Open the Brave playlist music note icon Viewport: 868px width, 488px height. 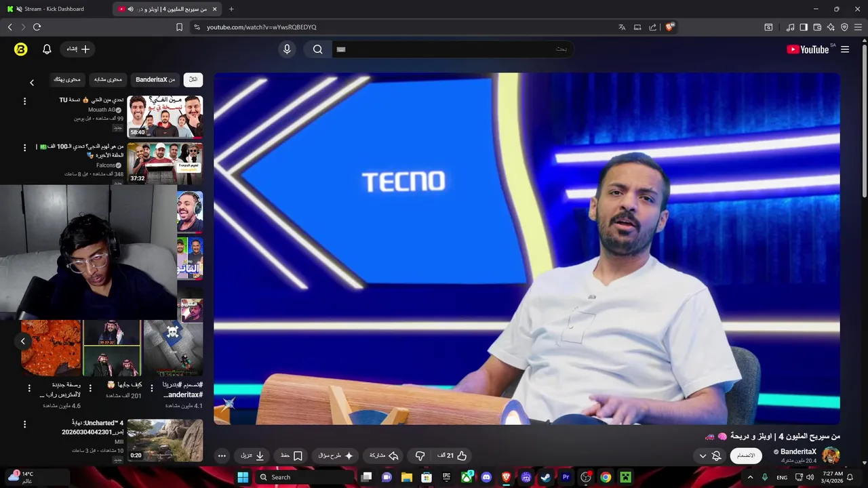coord(790,27)
